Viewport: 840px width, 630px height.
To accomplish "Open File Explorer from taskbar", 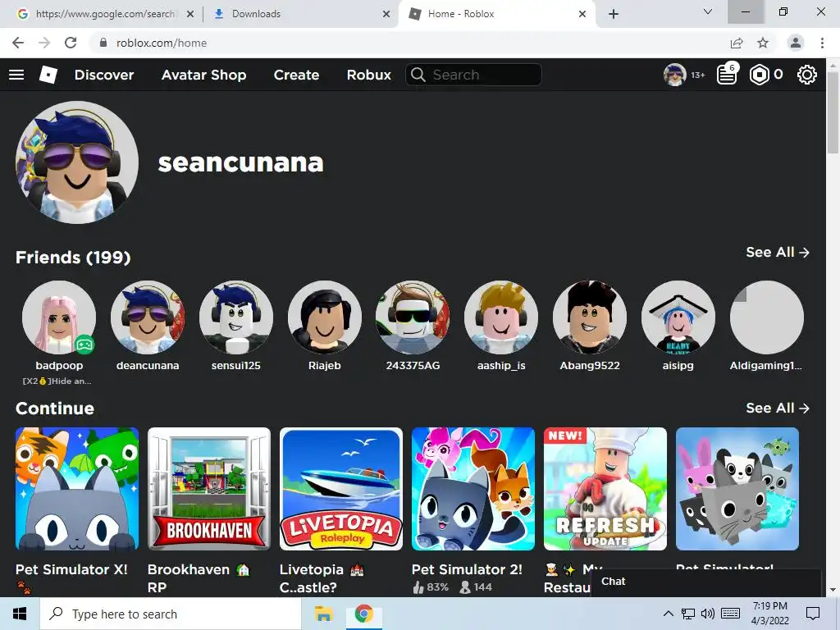I will coord(323,614).
